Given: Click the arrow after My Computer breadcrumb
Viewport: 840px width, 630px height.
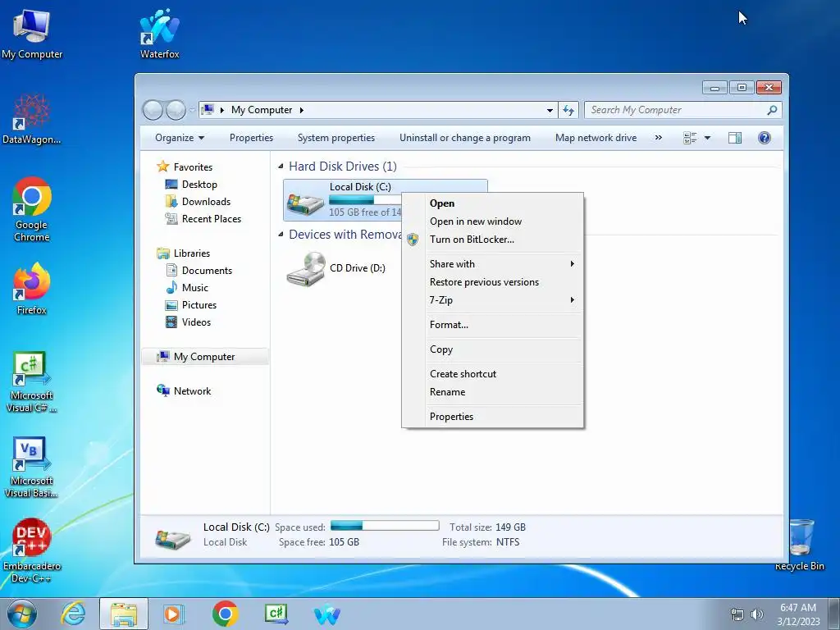Looking at the screenshot, I should click(302, 110).
